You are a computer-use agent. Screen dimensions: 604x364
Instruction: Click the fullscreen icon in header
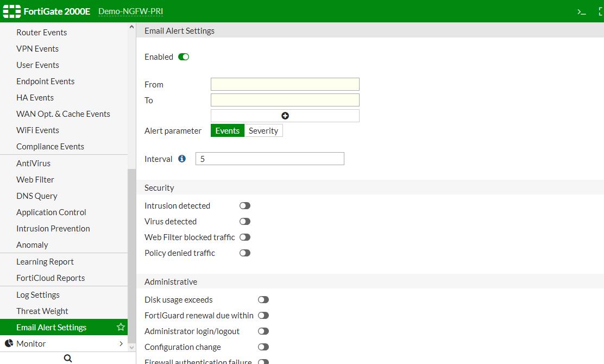point(601,12)
